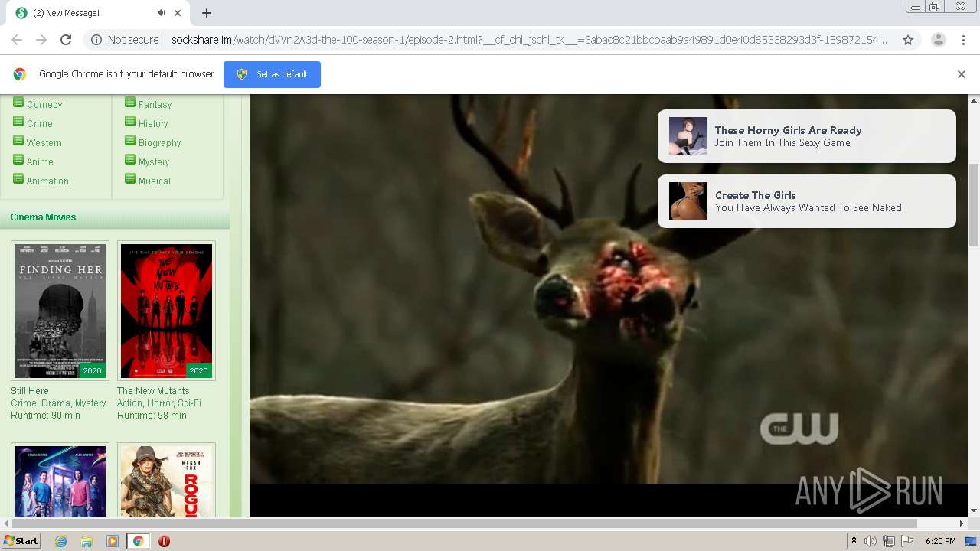Set Chrome as default browser
This screenshot has width=980, height=551.
click(272, 74)
